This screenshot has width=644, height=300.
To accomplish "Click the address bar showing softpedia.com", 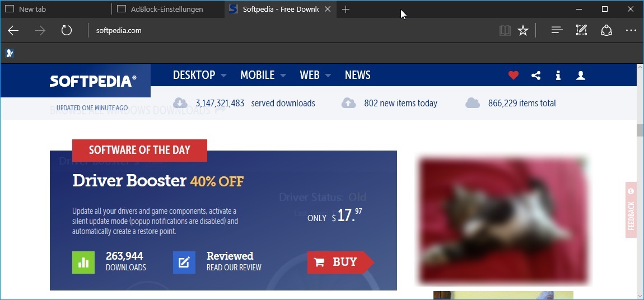I will pos(287,30).
